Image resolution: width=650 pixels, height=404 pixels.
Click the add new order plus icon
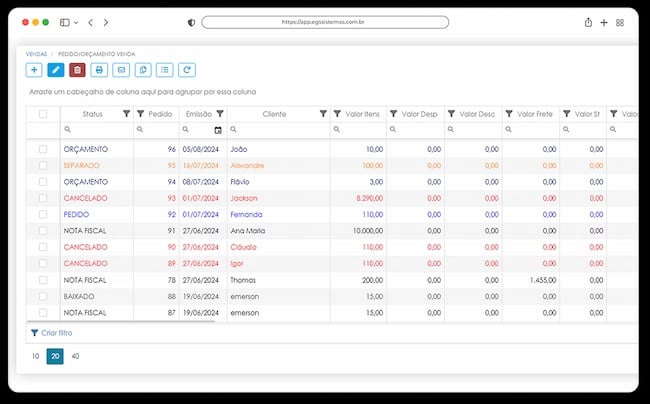point(34,70)
